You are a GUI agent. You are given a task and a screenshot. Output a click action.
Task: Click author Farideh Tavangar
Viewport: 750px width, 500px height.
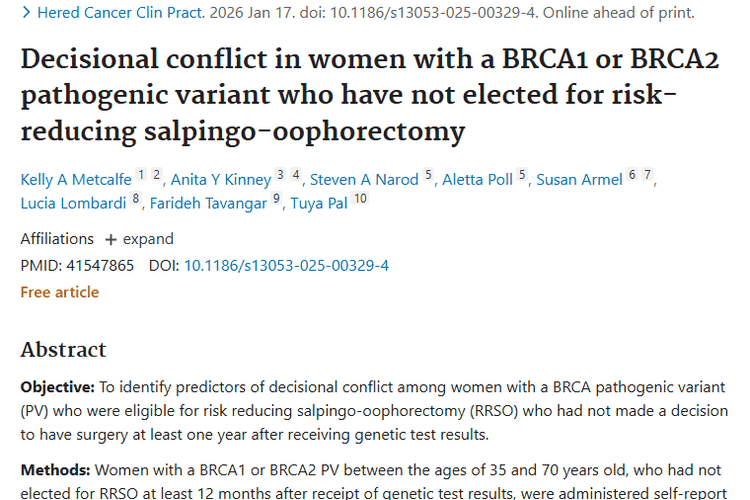click(x=209, y=204)
